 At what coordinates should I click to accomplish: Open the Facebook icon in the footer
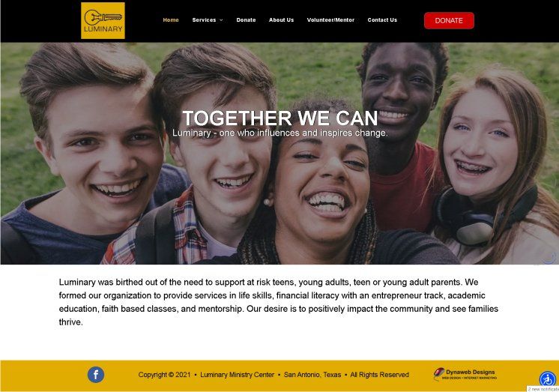coord(96,375)
